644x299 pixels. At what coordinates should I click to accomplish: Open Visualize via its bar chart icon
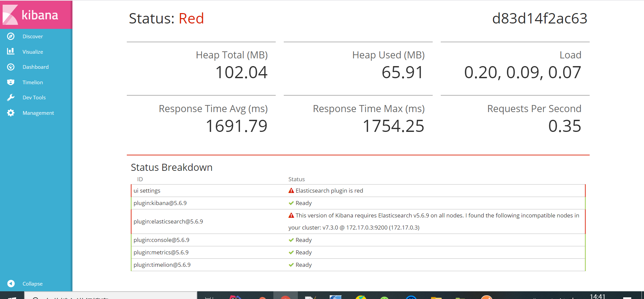tap(11, 51)
